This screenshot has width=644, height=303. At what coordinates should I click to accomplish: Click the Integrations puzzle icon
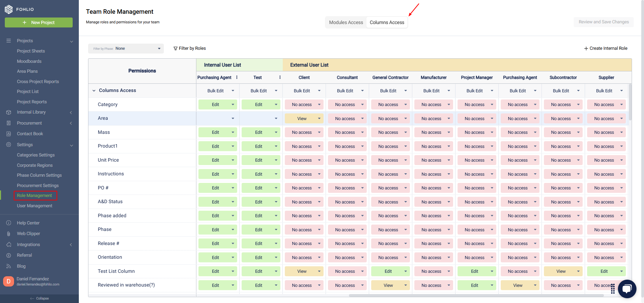[9, 245]
